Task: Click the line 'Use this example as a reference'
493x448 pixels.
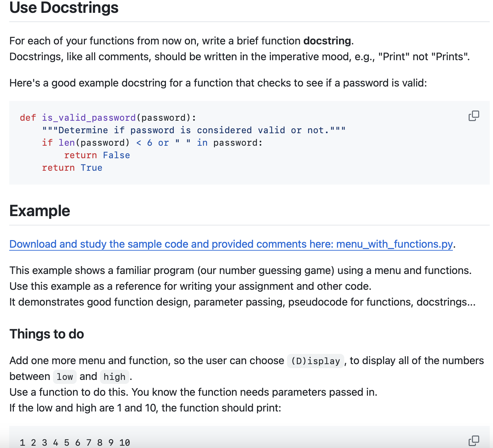Action: coord(191,286)
